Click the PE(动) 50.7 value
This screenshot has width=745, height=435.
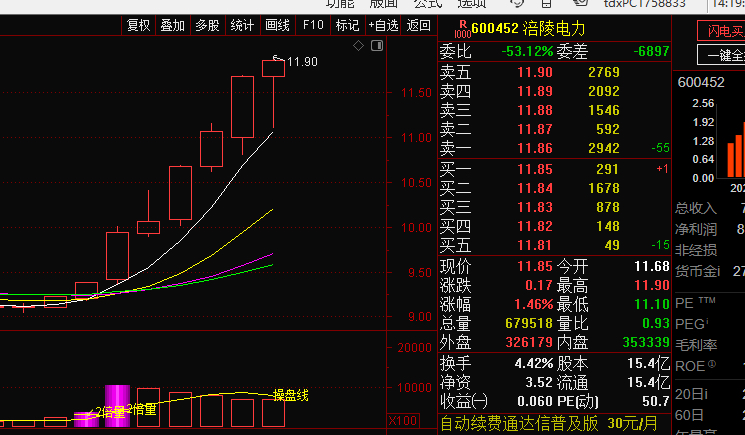click(x=656, y=402)
